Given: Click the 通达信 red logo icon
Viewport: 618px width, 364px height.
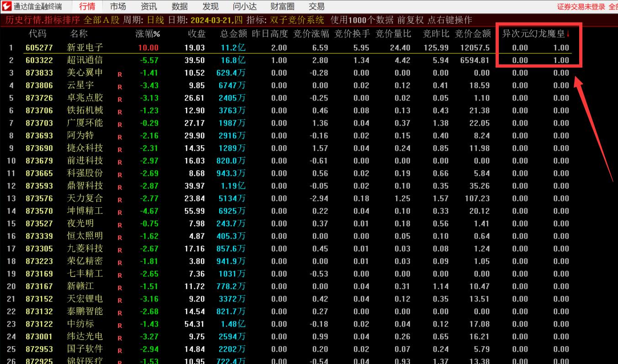Looking at the screenshot, I should [x=7, y=6].
